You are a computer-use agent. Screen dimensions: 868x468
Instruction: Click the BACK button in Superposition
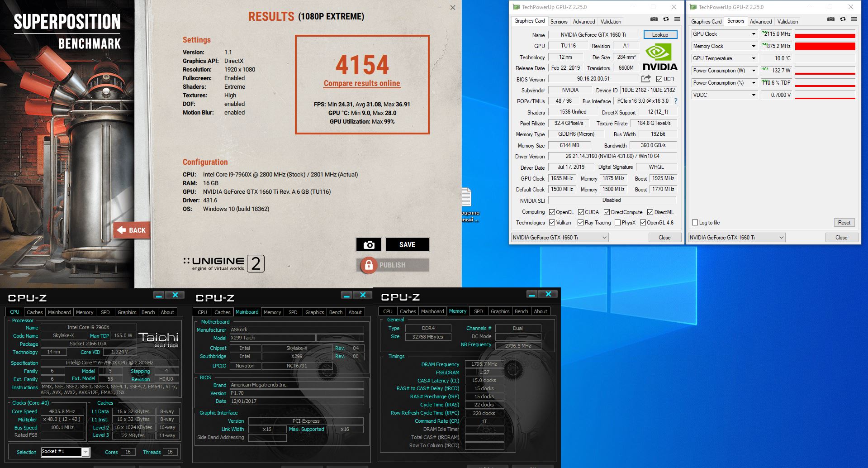coord(132,230)
